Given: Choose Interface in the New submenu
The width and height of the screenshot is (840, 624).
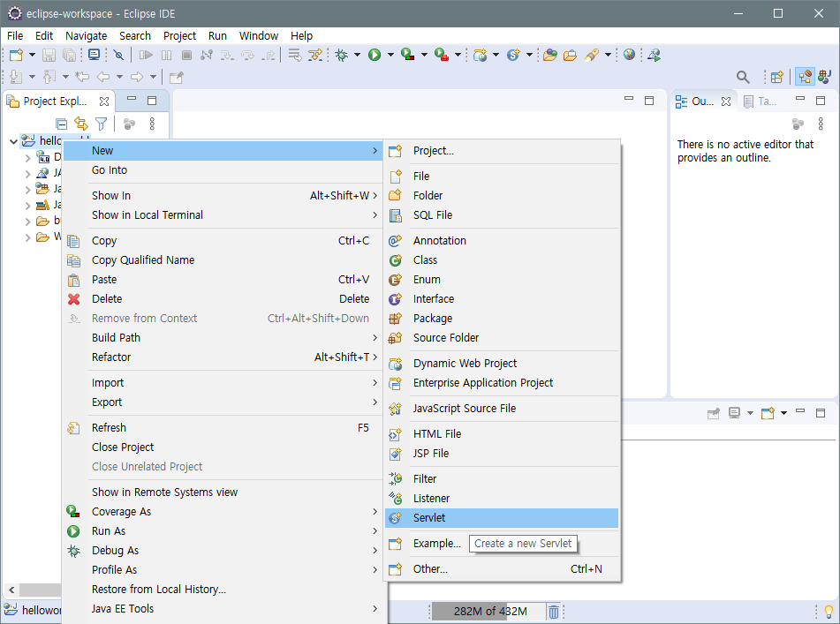Looking at the screenshot, I should (x=502, y=298).
